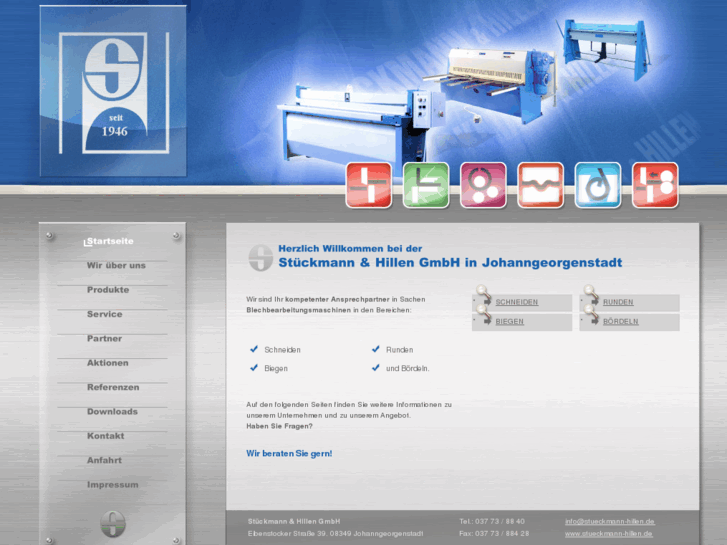The height and width of the screenshot is (545, 727).
Task: Click 'Wir beraten Sie gern!' text
Action: pos(289,454)
